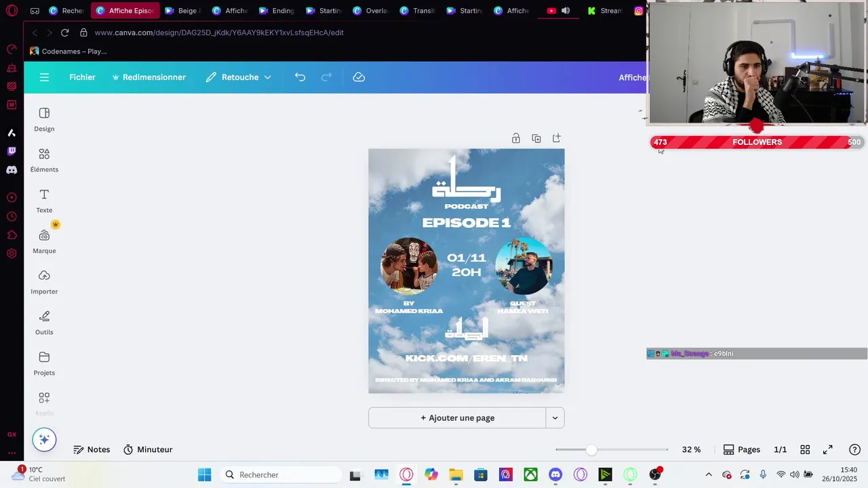The image size is (868, 488).
Task: Open File Explorer from taskbar
Action: tap(456, 474)
